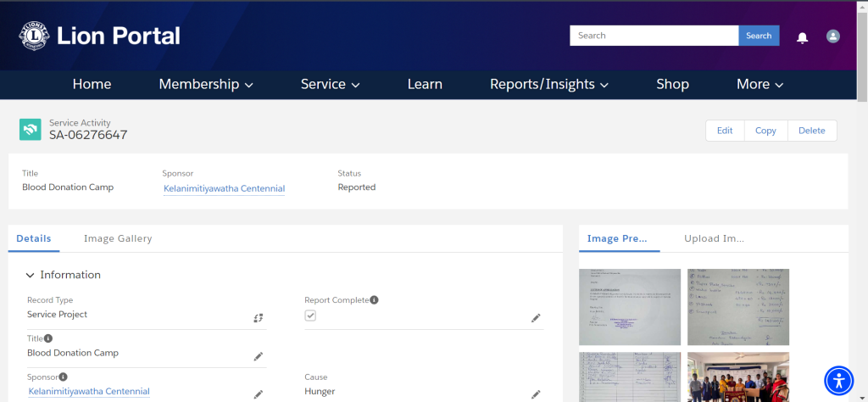Screen dimensions: 868x402
Task: Click the Edit button
Action: [x=725, y=131]
